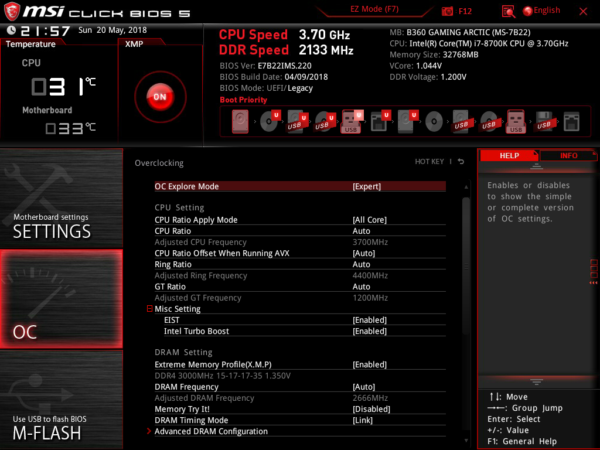
Task: Click the legacy CD/DVD boot icon without badge
Action: [434, 122]
